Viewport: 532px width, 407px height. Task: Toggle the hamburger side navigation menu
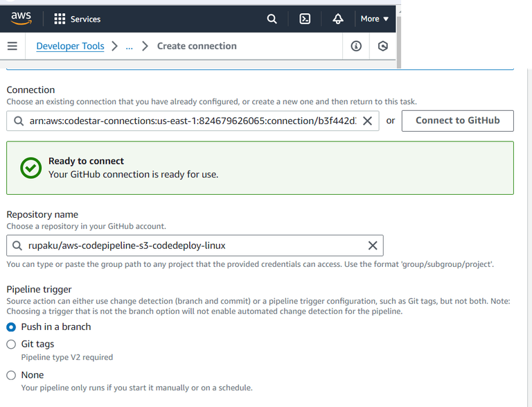coord(12,46)
